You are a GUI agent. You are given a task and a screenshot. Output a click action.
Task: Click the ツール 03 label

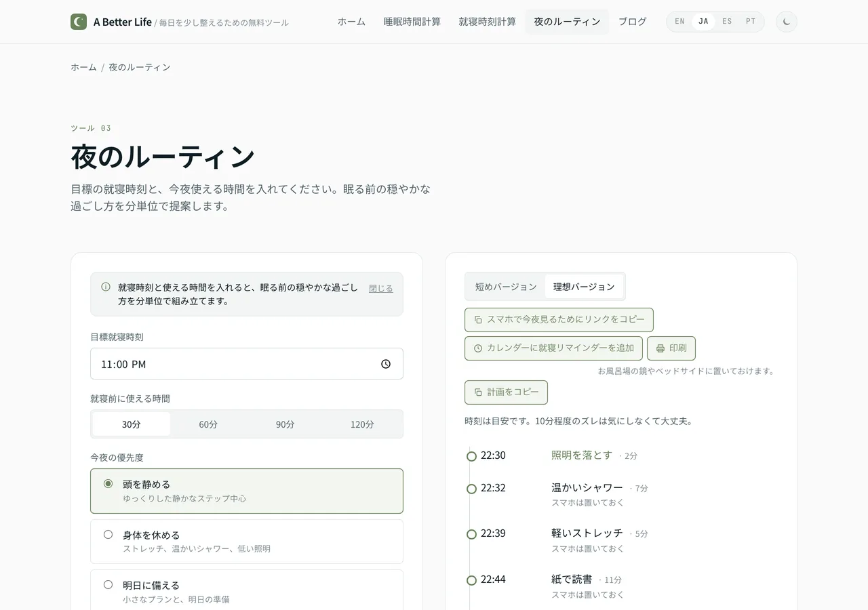pos(91,128)
